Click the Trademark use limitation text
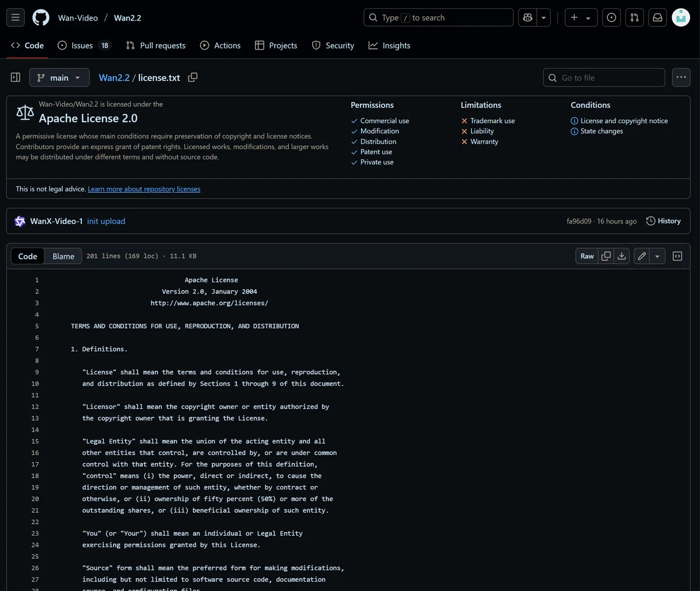Viewport: 700px width, 591px height. point(492,121)
